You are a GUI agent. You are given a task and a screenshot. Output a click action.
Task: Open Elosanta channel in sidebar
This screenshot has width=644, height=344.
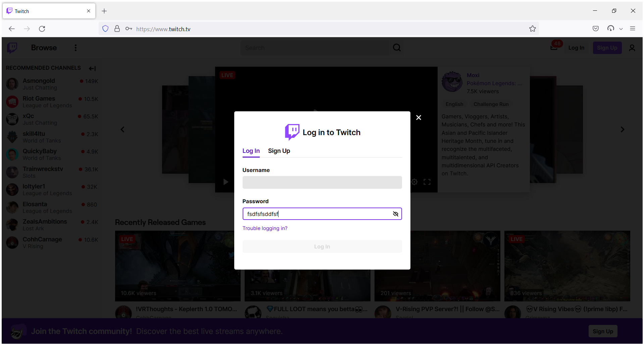point(52,208)
